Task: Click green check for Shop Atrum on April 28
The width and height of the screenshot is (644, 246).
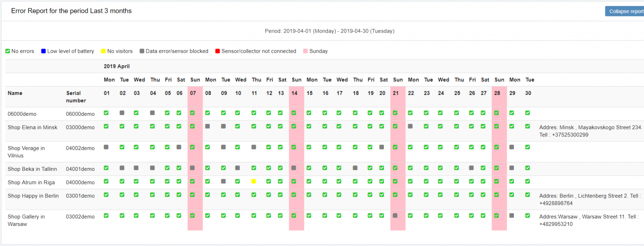Action: click(497, 181)
